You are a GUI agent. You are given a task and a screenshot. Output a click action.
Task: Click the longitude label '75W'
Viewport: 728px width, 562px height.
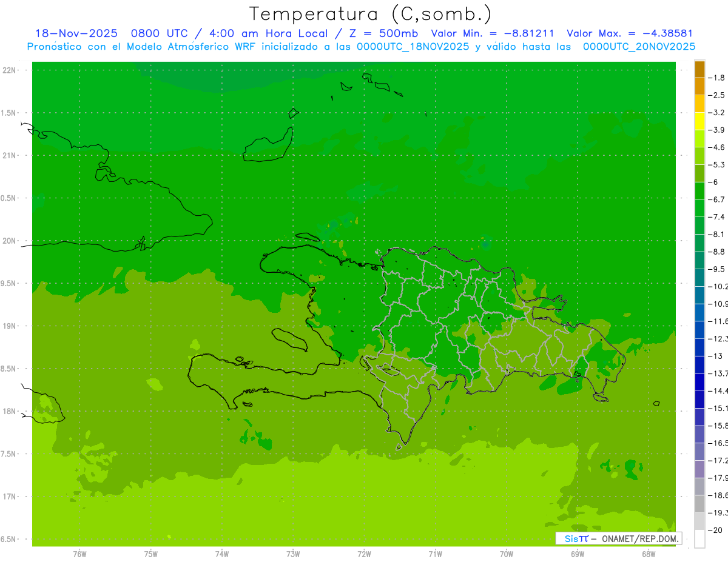(x=150, y=554)
